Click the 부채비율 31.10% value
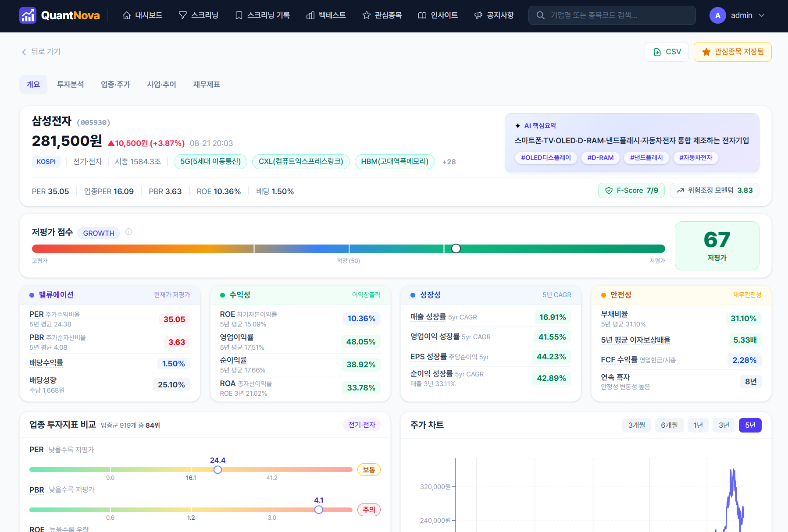Viewport: 788px width, 532px height. [x=743, y=319]
